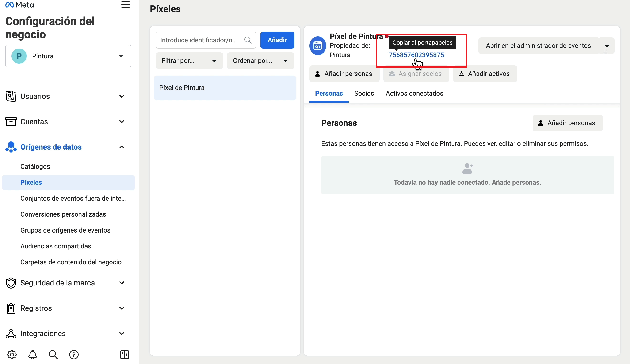Open arrow next to Abrir en el administrador
Viewport: 630px width, 364px height.
tap(607, 46)
